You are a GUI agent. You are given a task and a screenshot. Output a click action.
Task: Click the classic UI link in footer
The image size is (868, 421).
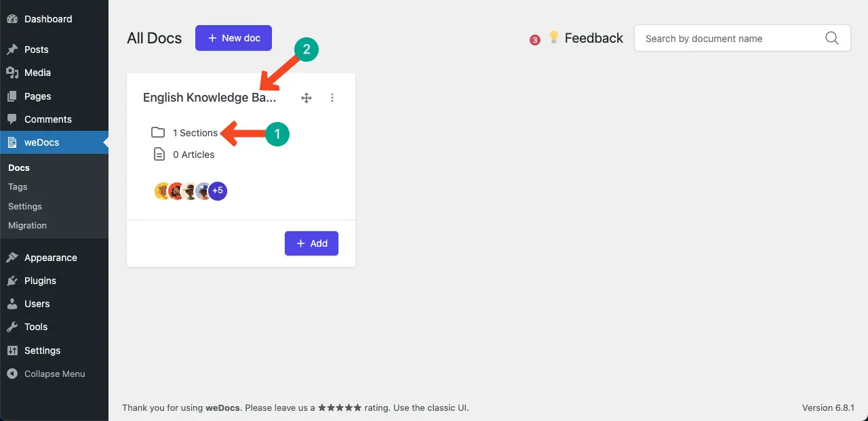point(443,408)
